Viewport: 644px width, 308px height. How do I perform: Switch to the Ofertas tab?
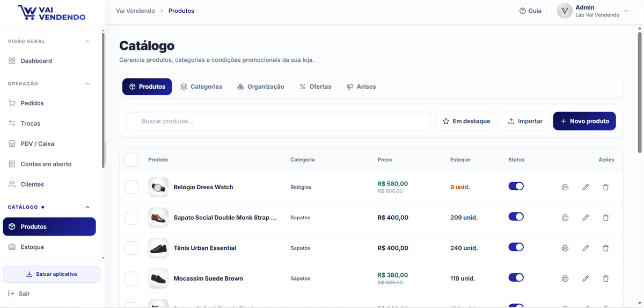point(316,87)
